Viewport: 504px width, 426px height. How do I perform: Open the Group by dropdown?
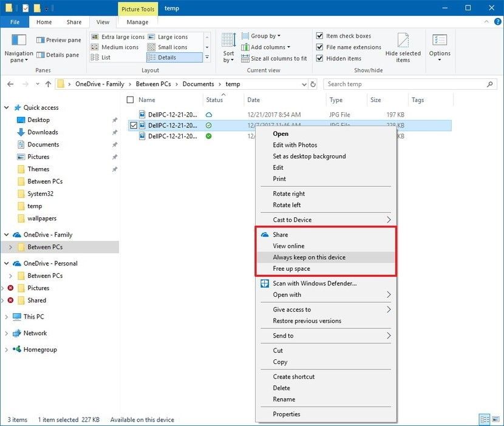tap(264, 36)
